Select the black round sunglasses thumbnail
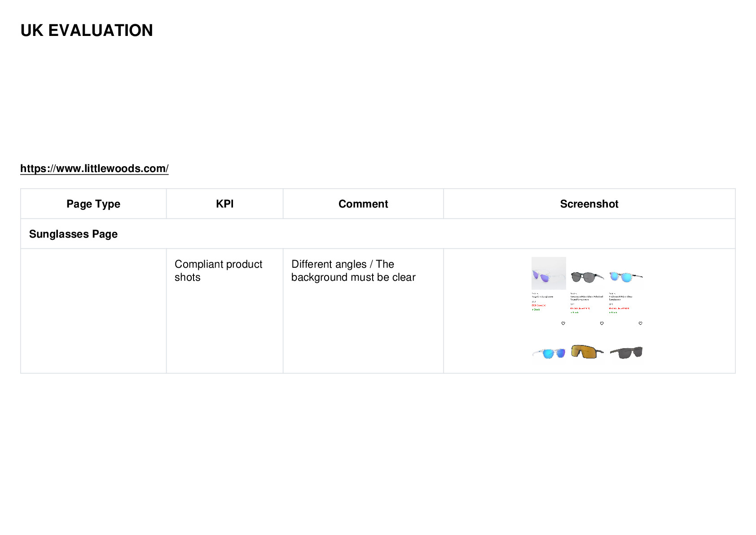The width and height of the screenshot is (756, 535). (x=587, y=277)
